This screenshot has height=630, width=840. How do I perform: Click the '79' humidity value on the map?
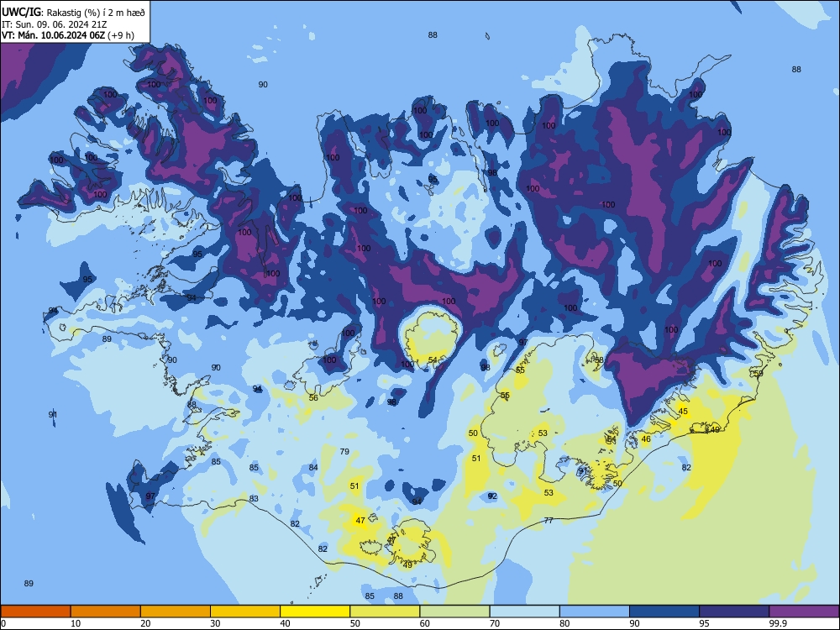tap(344, 452)
